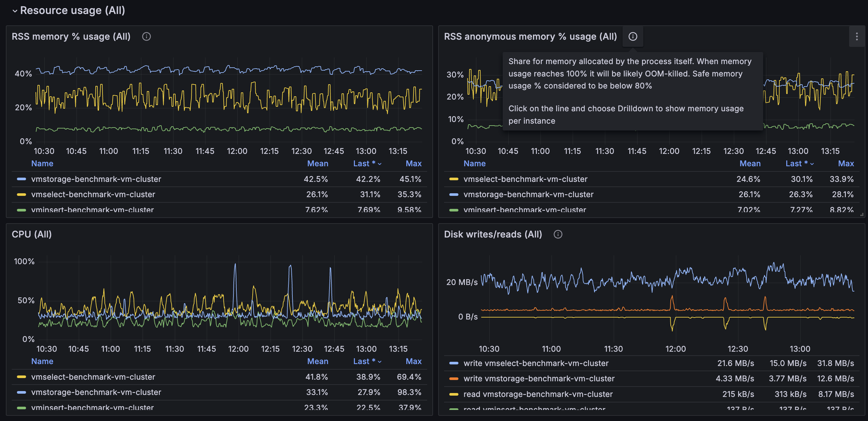Screen dimensions: 868x421
Task: Open the CPU (All) panel title menu
Action: click(x=32, y=234)
